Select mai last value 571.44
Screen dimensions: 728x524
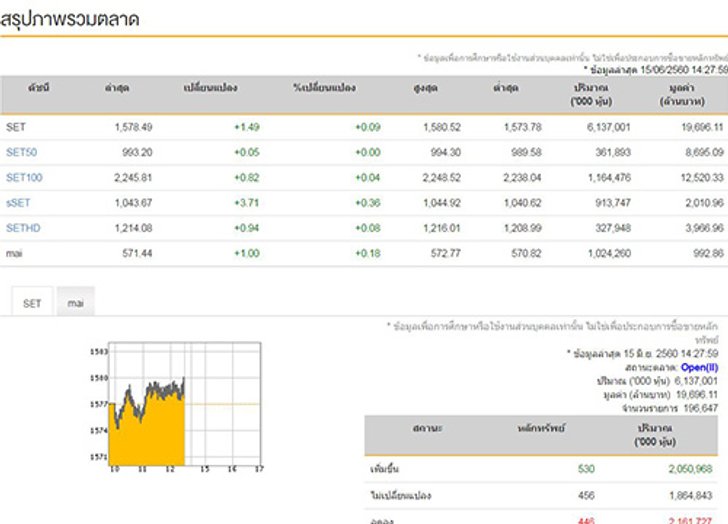[137, 253]
